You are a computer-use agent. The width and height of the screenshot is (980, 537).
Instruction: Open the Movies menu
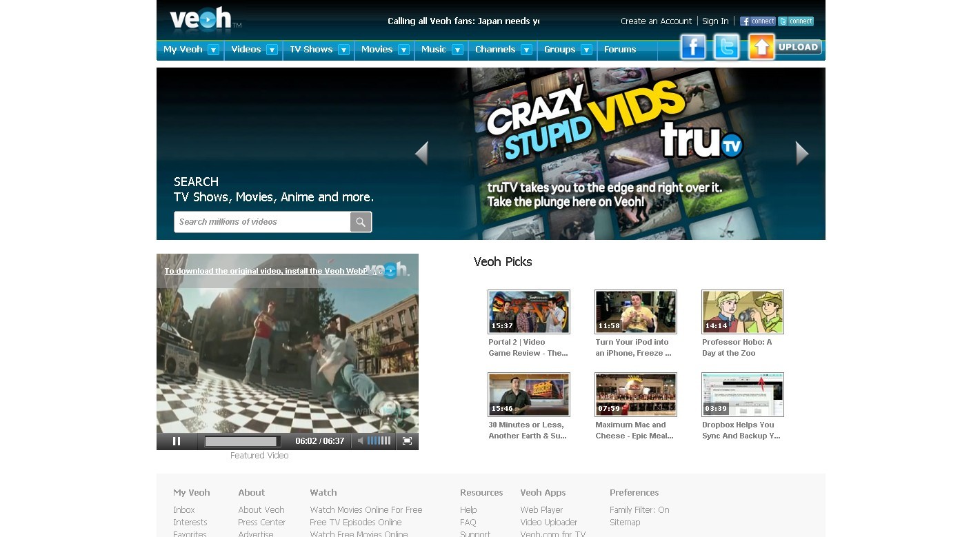tap(377, 50)
